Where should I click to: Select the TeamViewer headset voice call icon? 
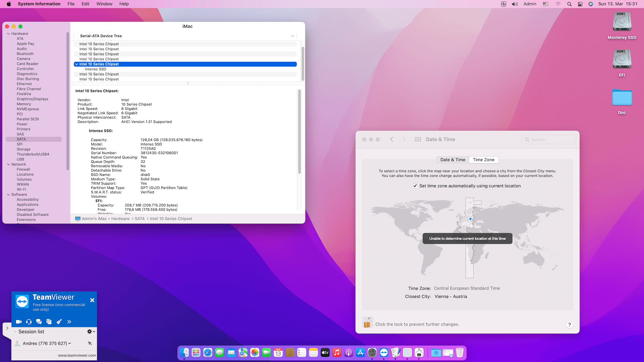(29, 321)
